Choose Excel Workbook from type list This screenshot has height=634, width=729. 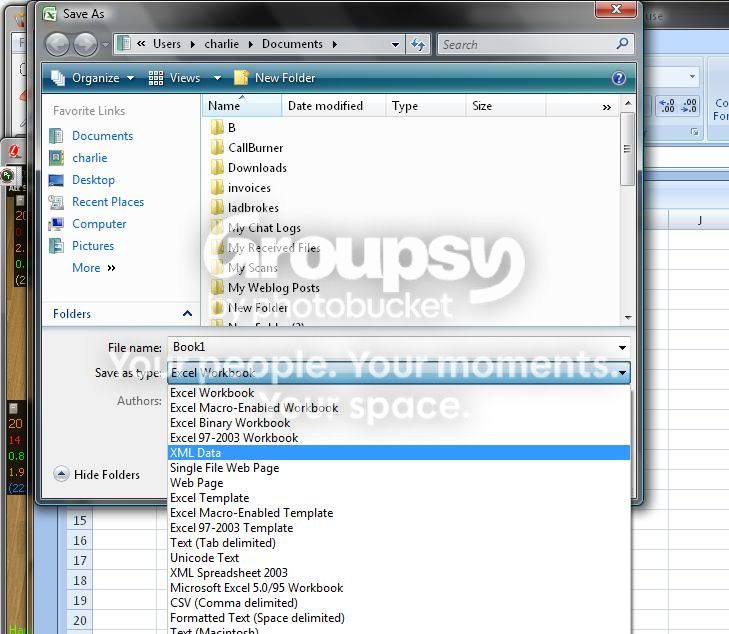point(398,393)
